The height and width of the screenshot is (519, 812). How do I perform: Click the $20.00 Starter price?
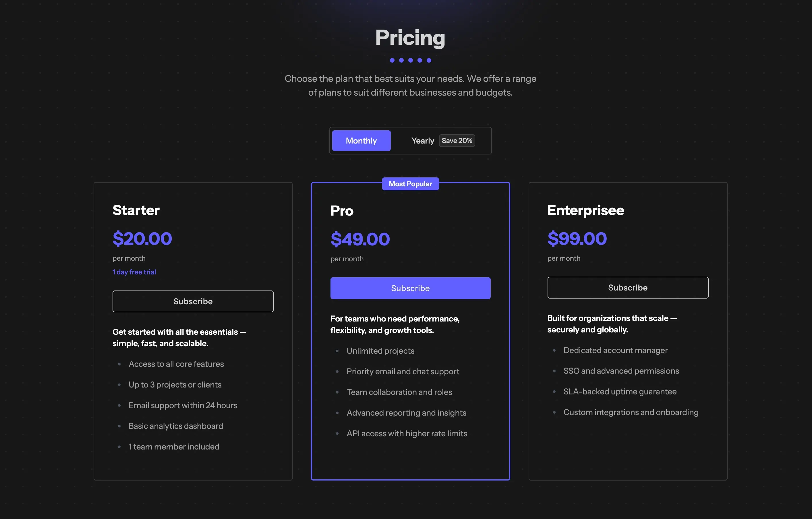142,239
